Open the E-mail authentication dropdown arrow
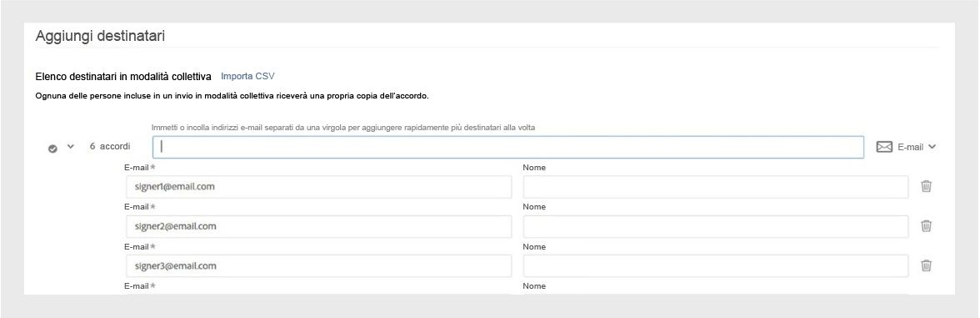 click(932, 147)
